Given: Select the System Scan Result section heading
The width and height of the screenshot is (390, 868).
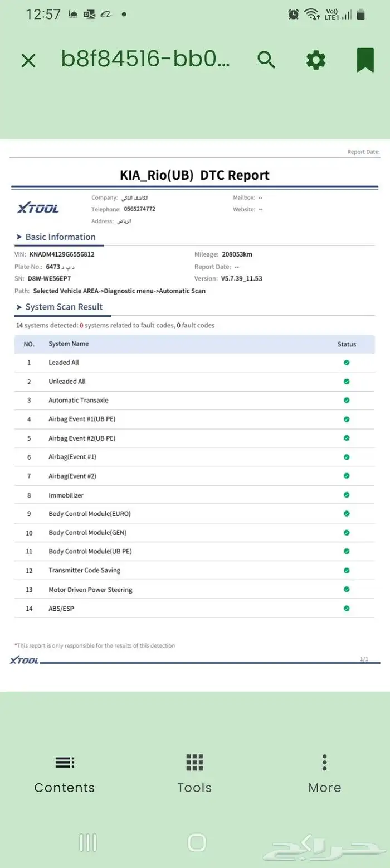Looking at the screenshot, I should tap(64, 307).
